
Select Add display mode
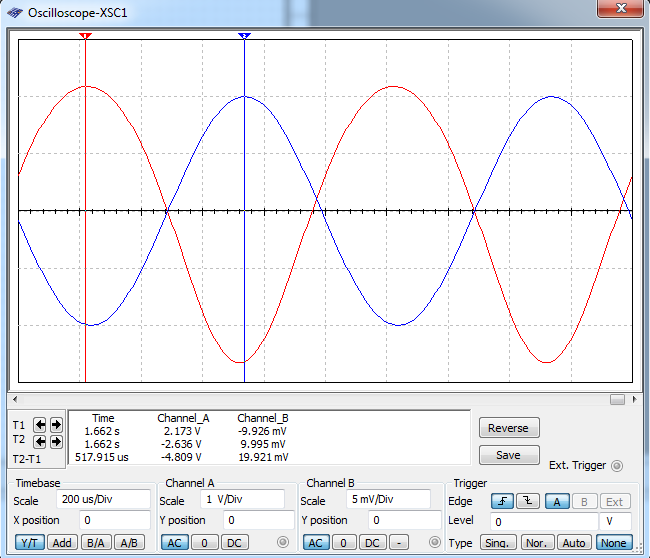tap(62, 543)
